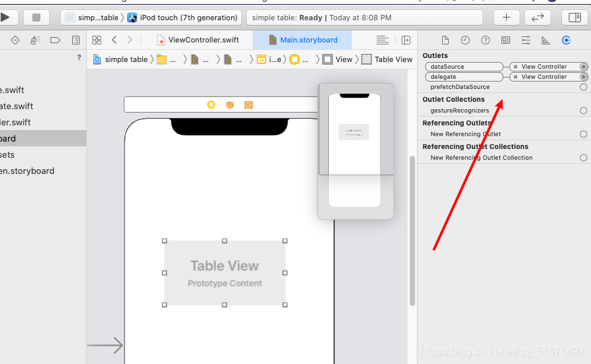
Task: Show the Connections inspector
Action: (x=566, y=40)
